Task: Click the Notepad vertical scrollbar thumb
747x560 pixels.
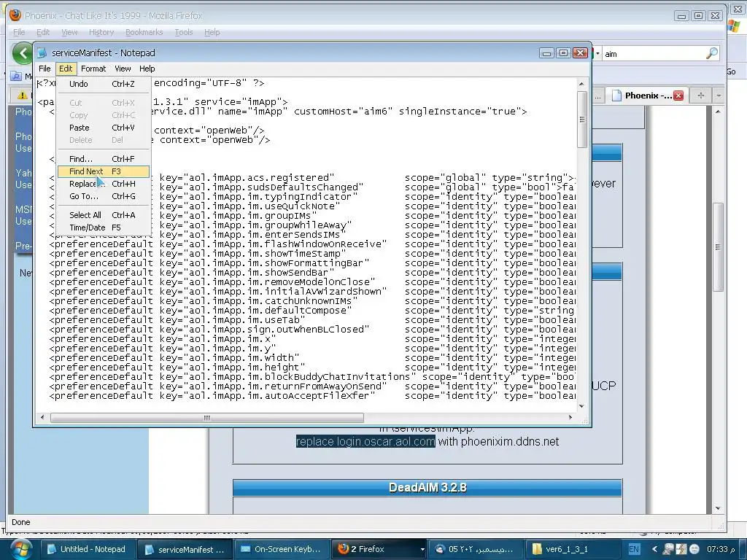Action: click(581, 119)
